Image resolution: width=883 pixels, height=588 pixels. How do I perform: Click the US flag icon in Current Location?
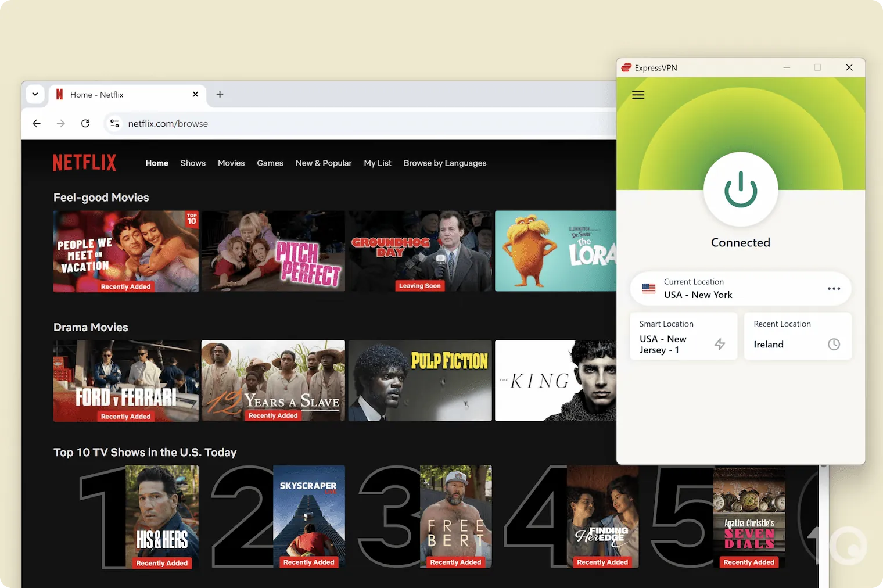tap(649, 288)
